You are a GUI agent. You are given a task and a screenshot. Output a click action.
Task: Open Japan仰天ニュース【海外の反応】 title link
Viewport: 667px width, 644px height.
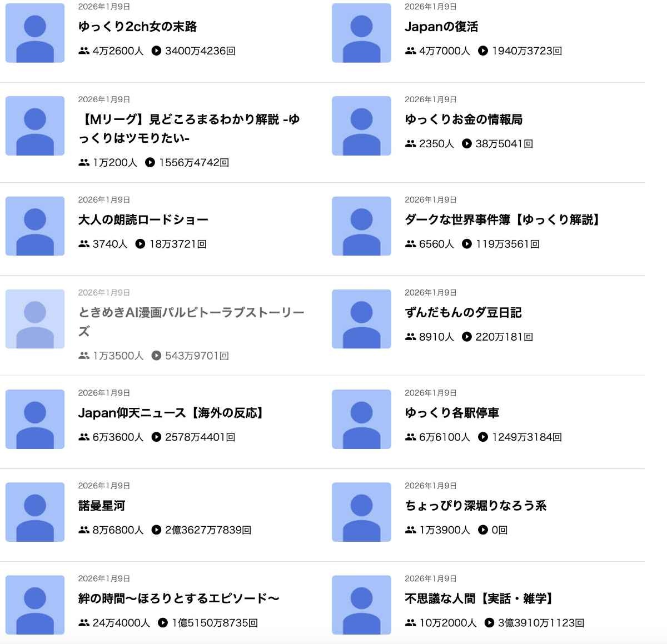click(x=172, y=413)
